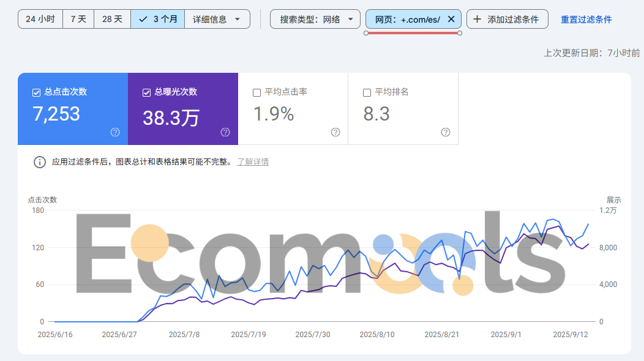Viewport: 644px width, 361px height.
Task: Switch to the 28 天 date range
Action: (x=112, y=19)
